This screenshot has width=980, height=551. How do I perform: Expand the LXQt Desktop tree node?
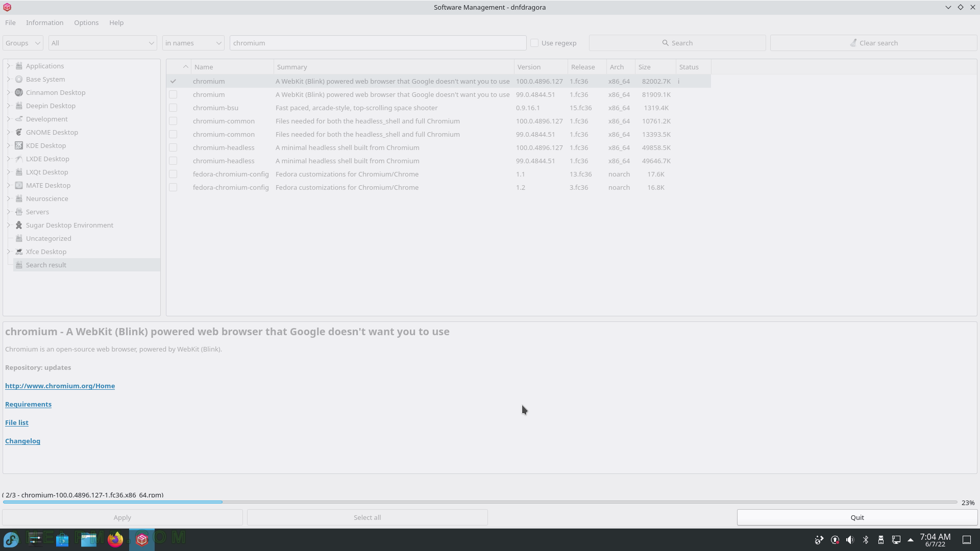[x=8, y=172]
